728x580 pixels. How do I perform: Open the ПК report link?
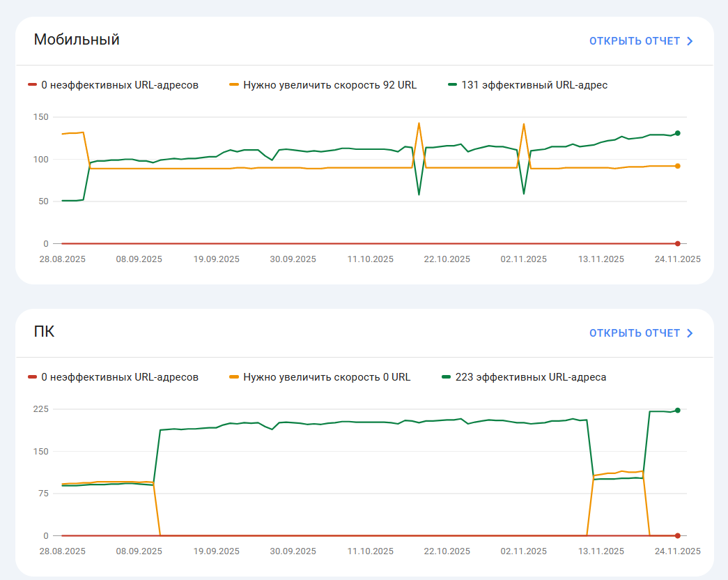(x=634, y=333)
